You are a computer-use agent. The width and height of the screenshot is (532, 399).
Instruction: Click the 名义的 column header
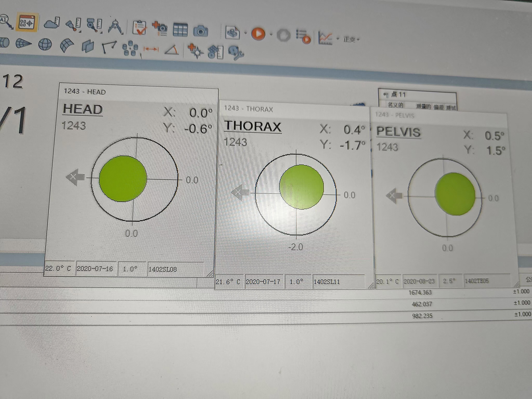click(395, 105)
